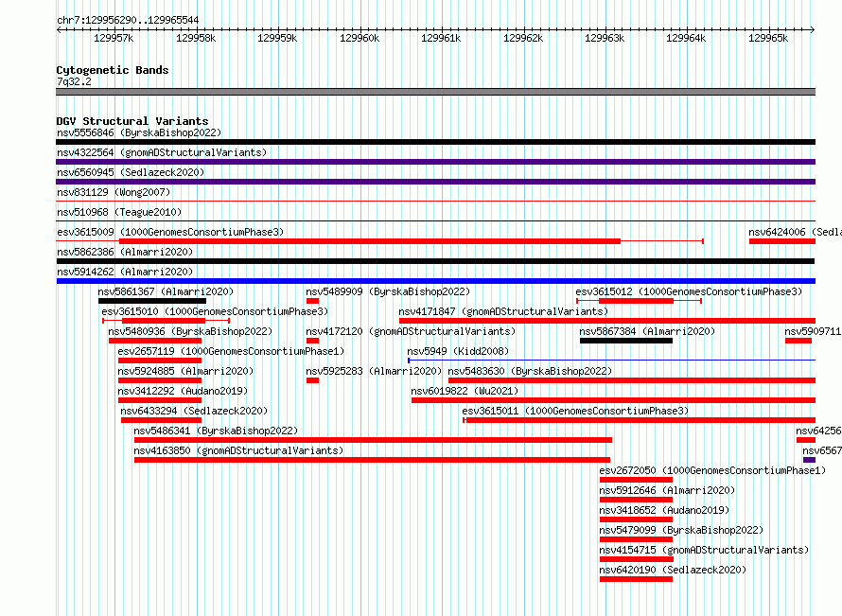Screen dimensions: 842x616
Task: Click the chr7:129956290..129965544 coordinate label
Action: 128,21
